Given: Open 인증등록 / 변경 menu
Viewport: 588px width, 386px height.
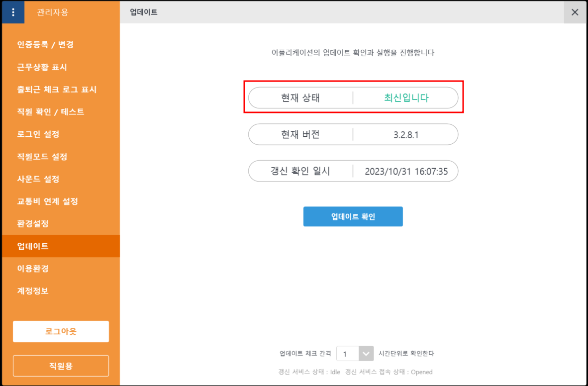Looking at the screenshot, I should [x=45, y=45].
